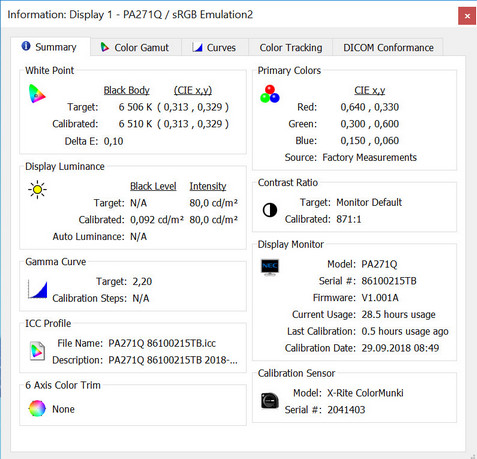The height and width of the screenshot is (459, 477).
Task: Click ICC file name PA271Q 86100215TB.icc
Action: [x=162, y=343]
